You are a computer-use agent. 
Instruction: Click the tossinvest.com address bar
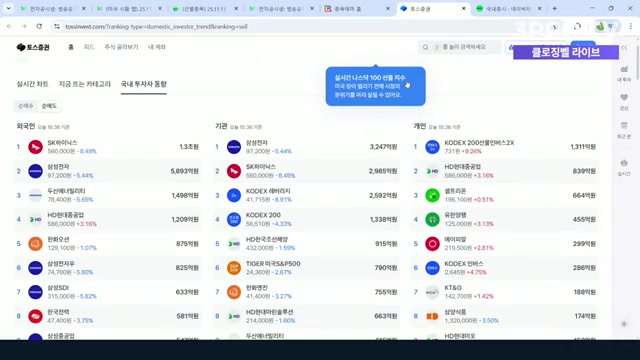(302, 27)
